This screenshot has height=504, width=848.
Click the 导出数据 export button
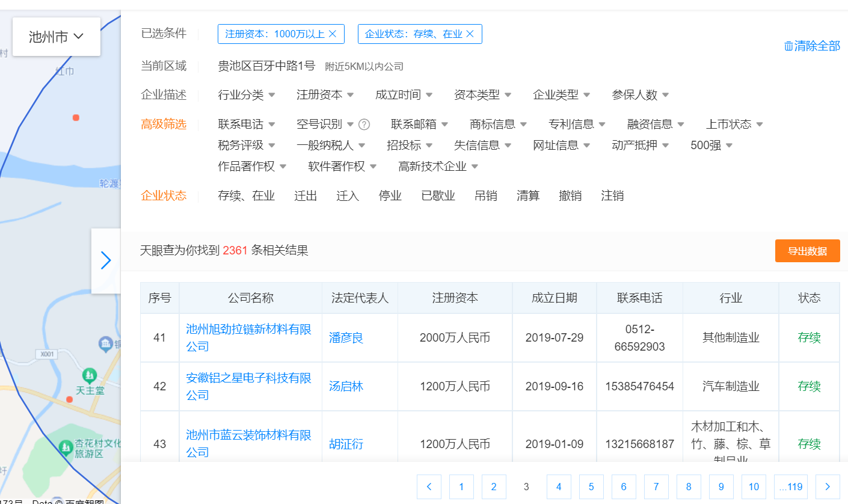coord(807,251)
